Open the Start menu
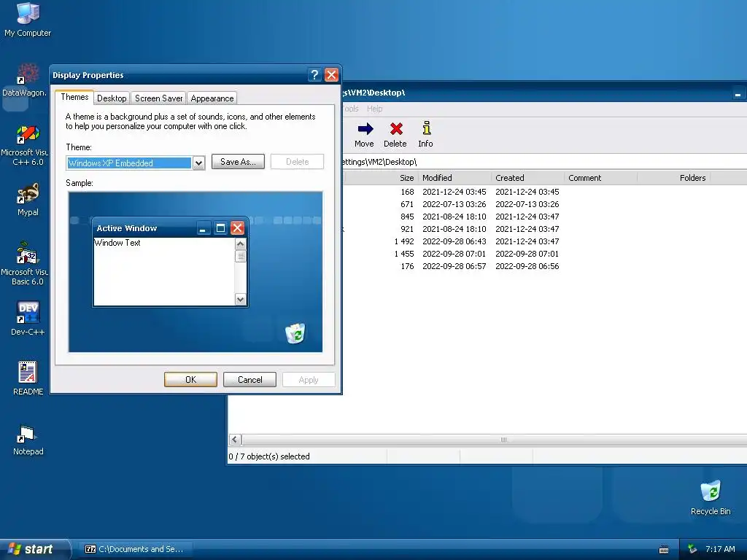Viewport: 747px width, 560px height. pos(34,549)
